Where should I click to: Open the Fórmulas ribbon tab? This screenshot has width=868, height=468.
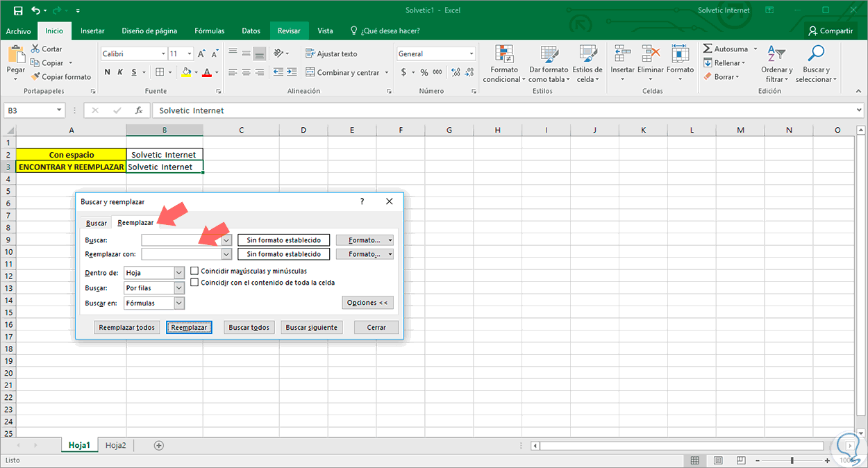(x=209, y=31)
